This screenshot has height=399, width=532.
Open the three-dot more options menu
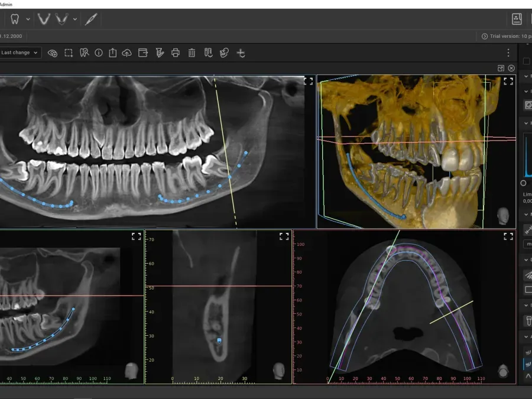pyautogui.click(x=508, y=53)
